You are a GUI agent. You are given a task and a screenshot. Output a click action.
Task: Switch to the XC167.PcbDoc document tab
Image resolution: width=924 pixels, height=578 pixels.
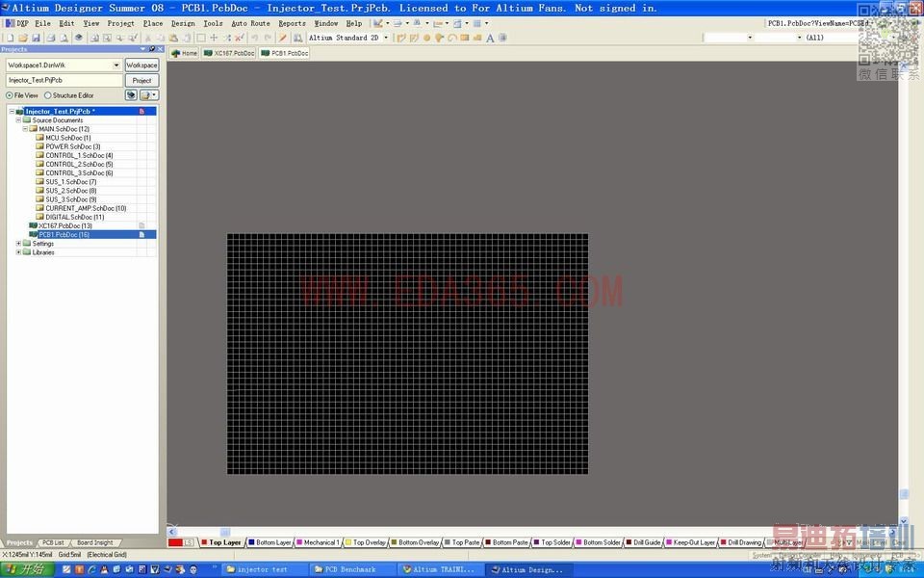coord(229,53)
